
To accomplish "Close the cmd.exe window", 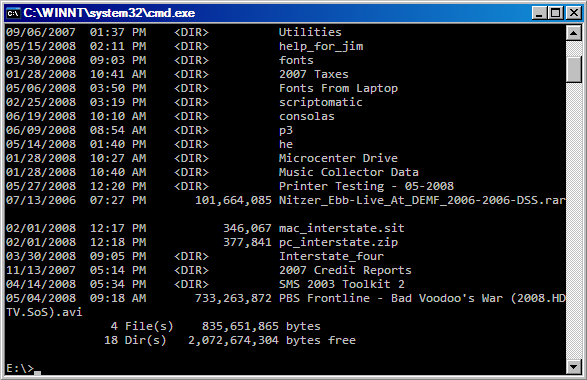I will (574, 13).
